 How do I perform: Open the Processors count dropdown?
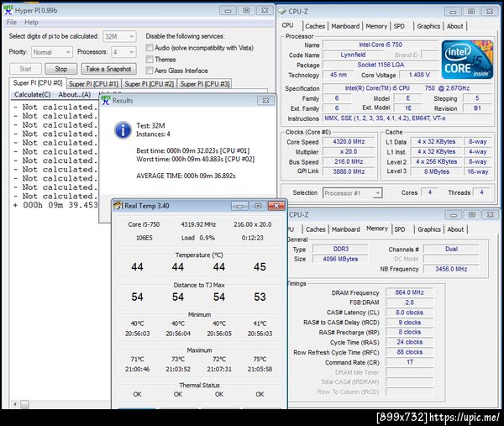pyautogui.click(x=123, y=52)
